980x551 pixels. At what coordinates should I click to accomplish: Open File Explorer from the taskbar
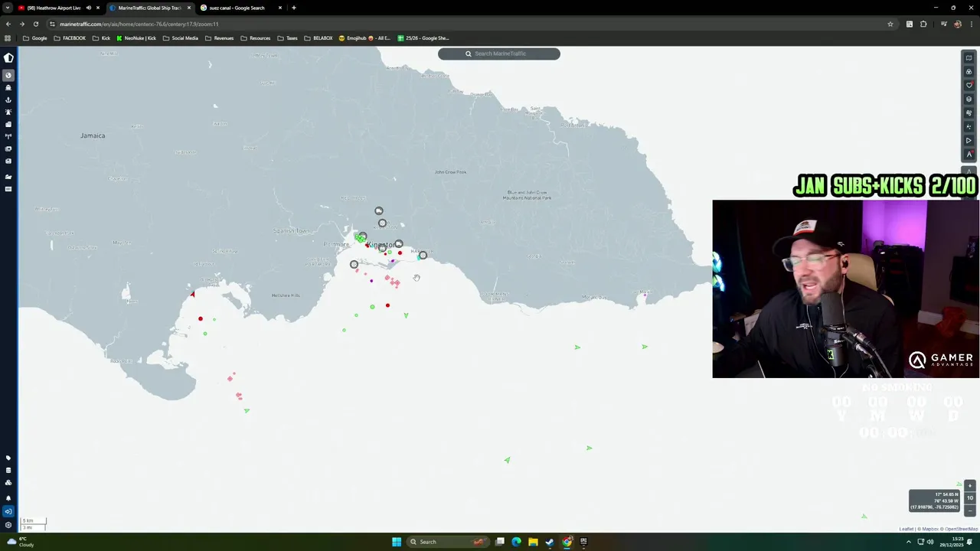click(x=533, y=542)
